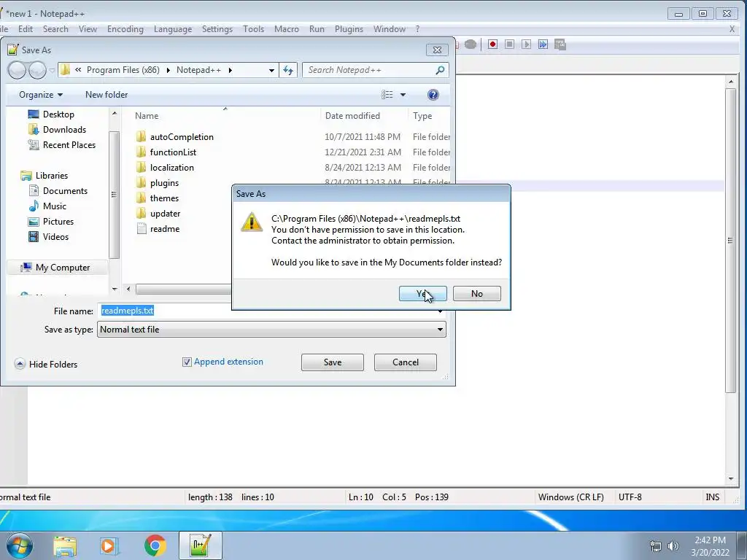Open the Search menu
This screenshot has width=747, height=560.
(x=55, y=29)
